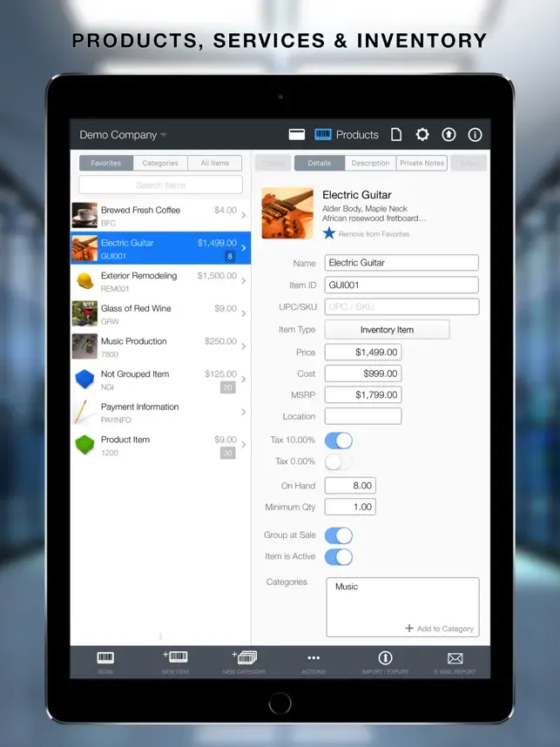Click the On Hand field 8.00

[350, 486]
